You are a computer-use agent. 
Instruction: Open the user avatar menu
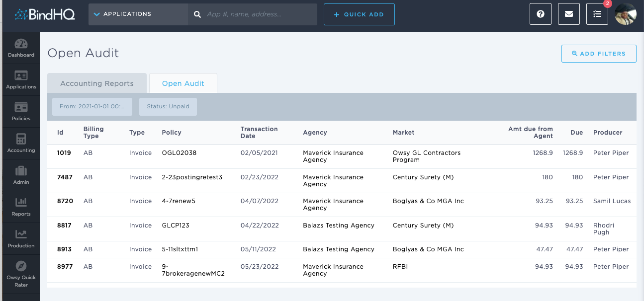click(x=626, y=14)
